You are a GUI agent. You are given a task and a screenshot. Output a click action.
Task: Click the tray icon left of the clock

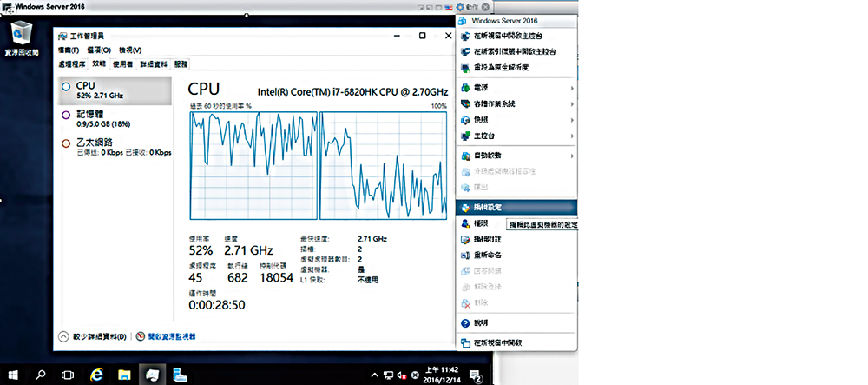415,375
